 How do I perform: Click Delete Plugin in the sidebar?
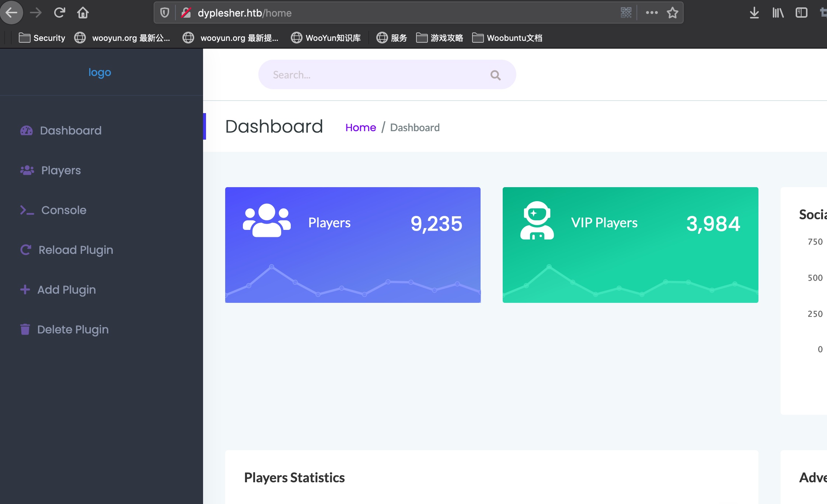click(x=73, y=329)
